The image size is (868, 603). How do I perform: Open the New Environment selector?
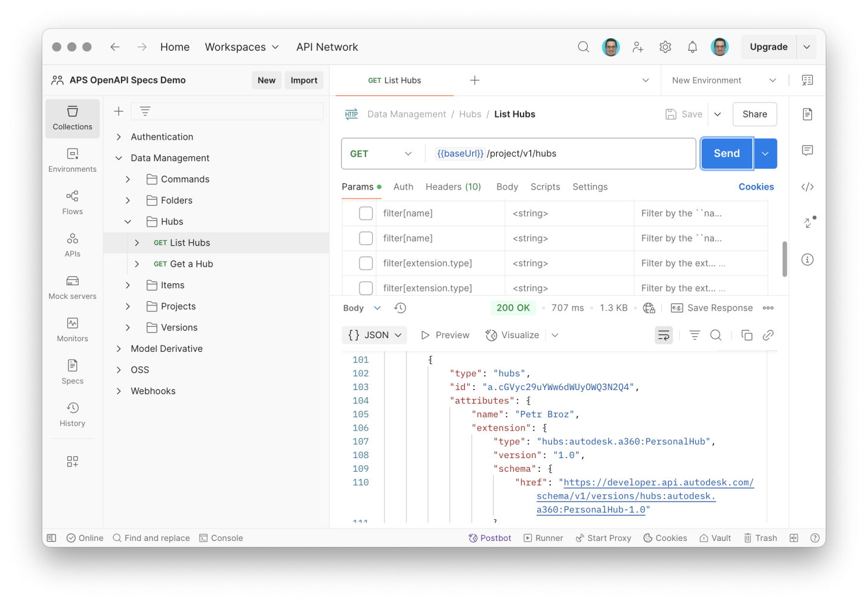[724, 81]
